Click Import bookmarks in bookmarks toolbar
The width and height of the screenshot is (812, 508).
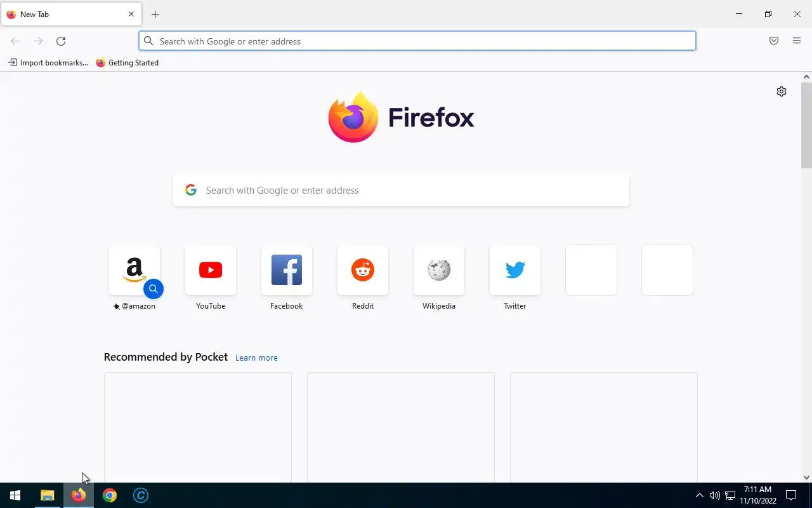pyautogui.click(x=48, y=63)
